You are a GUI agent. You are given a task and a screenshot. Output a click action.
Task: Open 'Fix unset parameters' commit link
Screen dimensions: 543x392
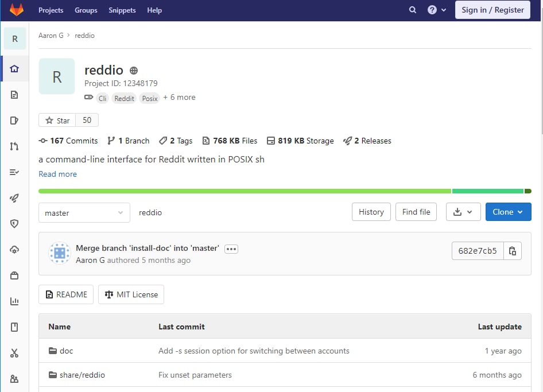tap(195, 375)
